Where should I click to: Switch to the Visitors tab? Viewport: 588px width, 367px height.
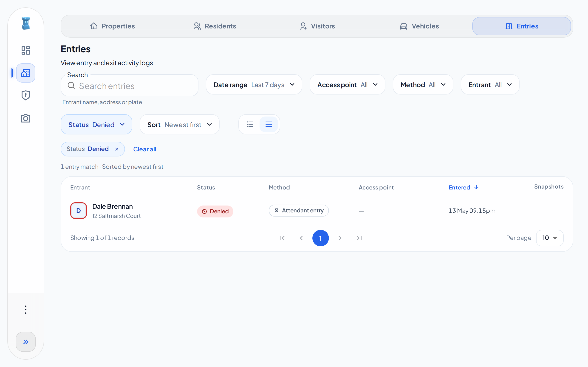point(317,26)
